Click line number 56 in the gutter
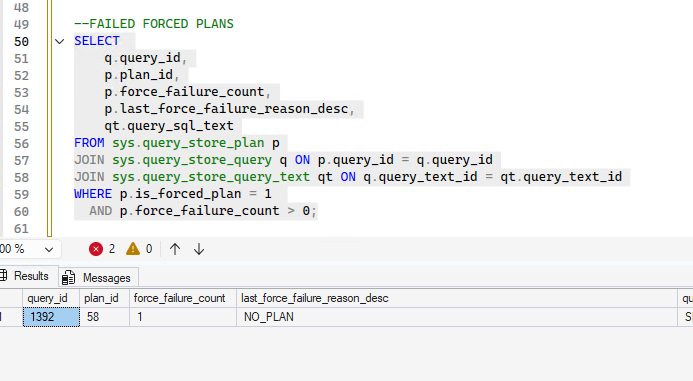Screen dimensions: 693x381 21,144
